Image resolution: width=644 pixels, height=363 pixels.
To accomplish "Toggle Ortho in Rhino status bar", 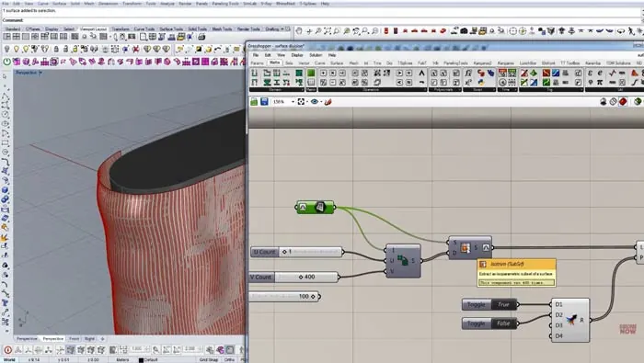I will tap(229, 359).
